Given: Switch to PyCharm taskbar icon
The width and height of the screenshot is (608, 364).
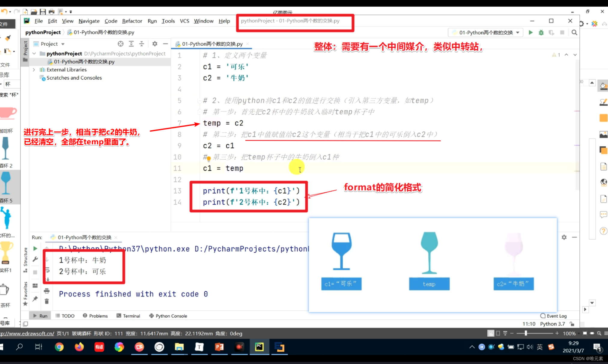Looking at the screenshot, I should [260, 347].
